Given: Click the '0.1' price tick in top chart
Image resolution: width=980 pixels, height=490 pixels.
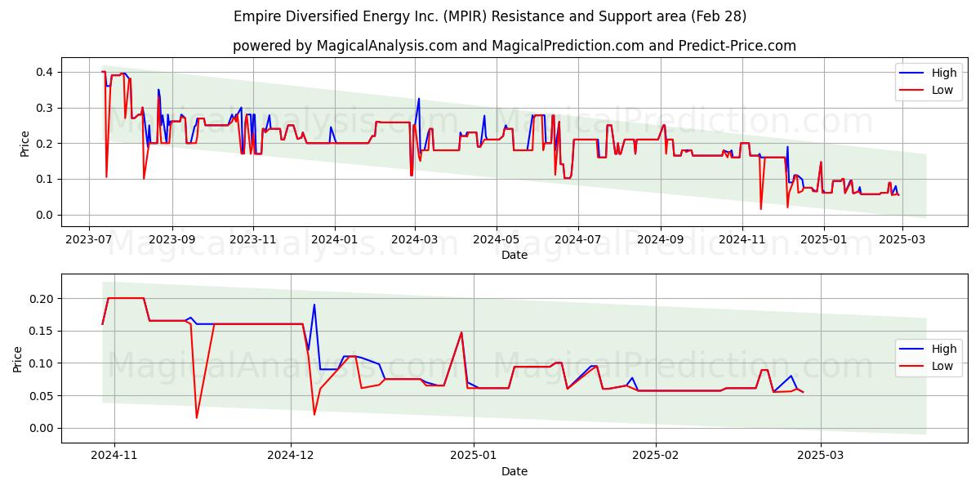Looking at the screenshot, I should coord(45,179).
